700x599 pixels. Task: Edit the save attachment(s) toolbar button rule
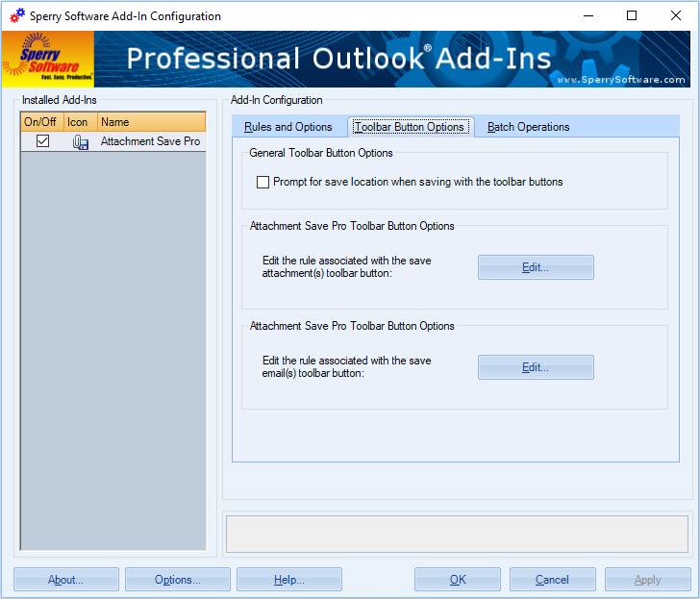pyautogui.click(x=536, y=267)
